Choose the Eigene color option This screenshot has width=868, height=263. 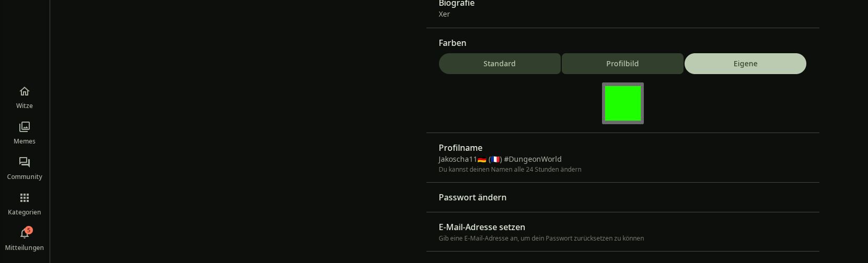[745, 64]
